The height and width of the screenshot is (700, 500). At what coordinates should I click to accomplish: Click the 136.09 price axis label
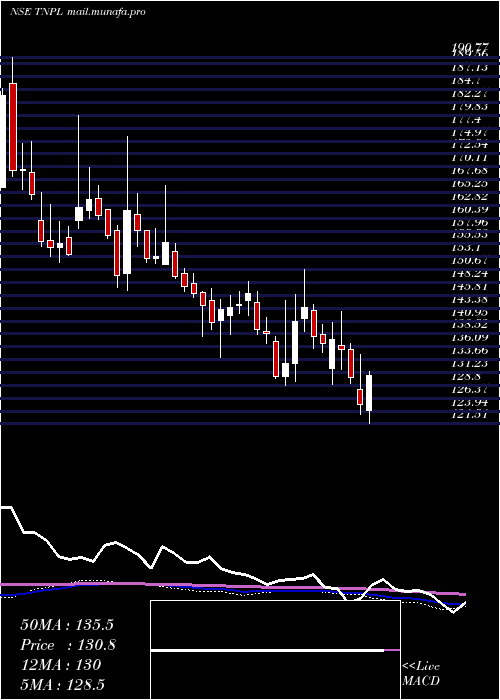click(x=469, y=338)
